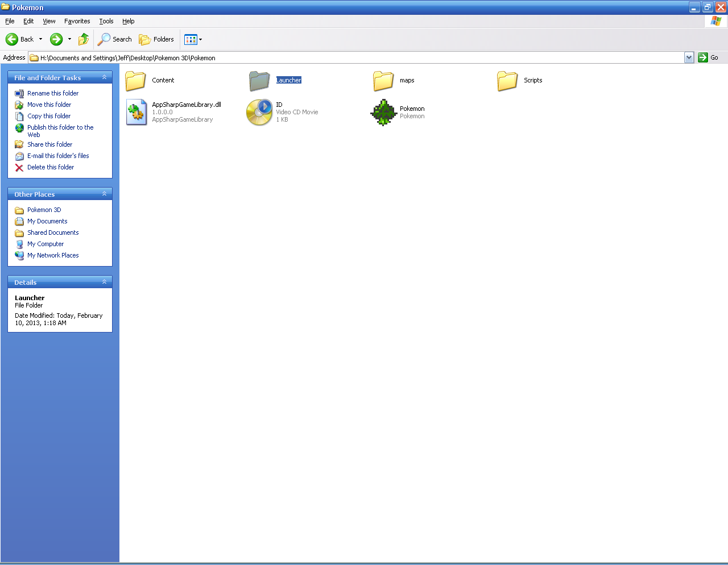Select the Content folder icon
The height and width of the screenshot is (565, 728).
[136, 81]
